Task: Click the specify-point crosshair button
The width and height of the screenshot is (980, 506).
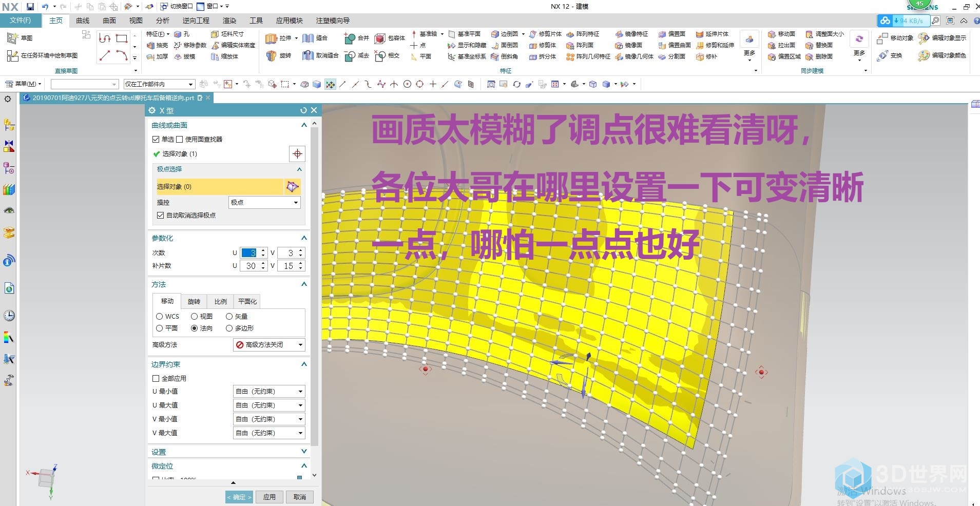Action: click(297, 154)
